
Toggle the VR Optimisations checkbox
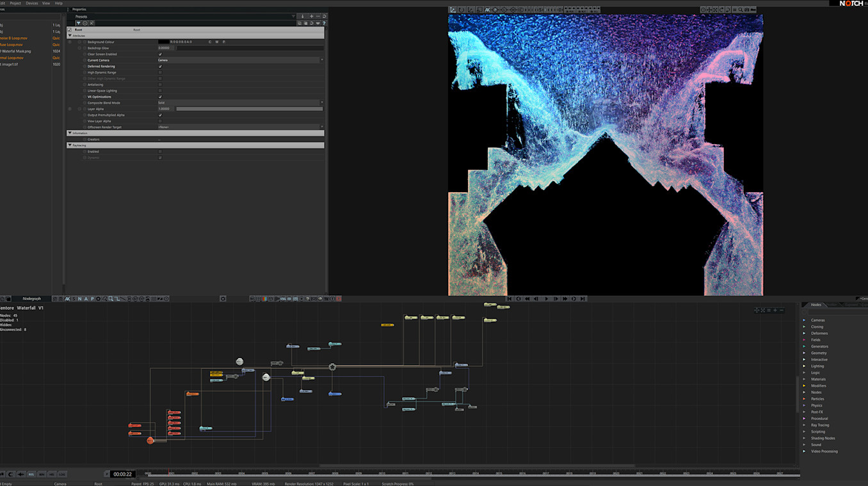[x=160, y=97]
